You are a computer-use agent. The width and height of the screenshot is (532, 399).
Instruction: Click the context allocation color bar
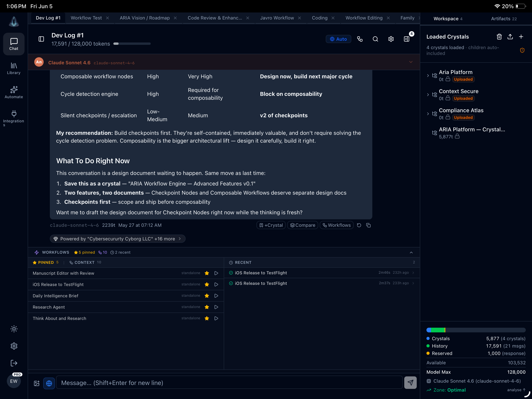pos(476,330)
